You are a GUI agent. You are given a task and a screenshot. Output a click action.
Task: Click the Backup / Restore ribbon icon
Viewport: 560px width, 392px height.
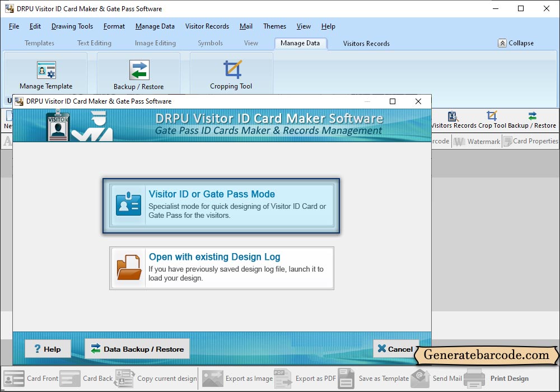pos(139,70)
